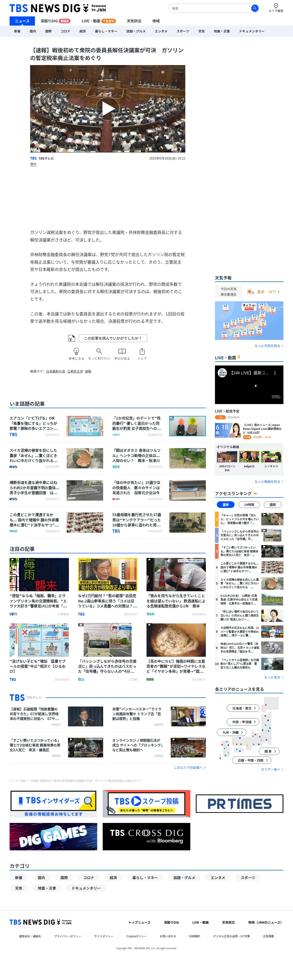
Task: Select the スポーツ pill in the カテゴリ section
Action: pyautogui.click(x=248, y=878)
